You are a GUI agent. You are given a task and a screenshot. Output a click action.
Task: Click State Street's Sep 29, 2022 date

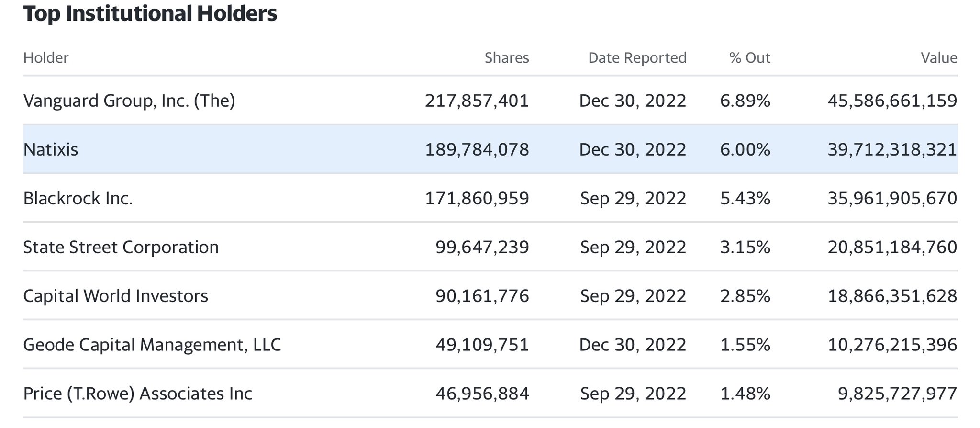[x=634, y=248]
